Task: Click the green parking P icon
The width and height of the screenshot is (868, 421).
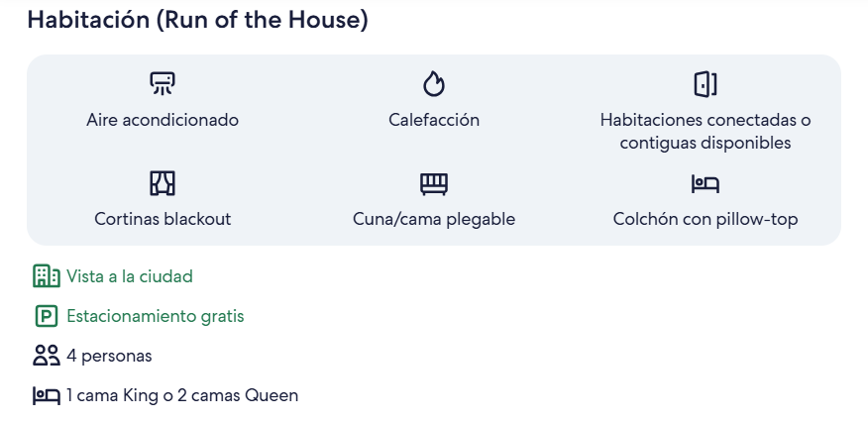Action: (46, 317)
